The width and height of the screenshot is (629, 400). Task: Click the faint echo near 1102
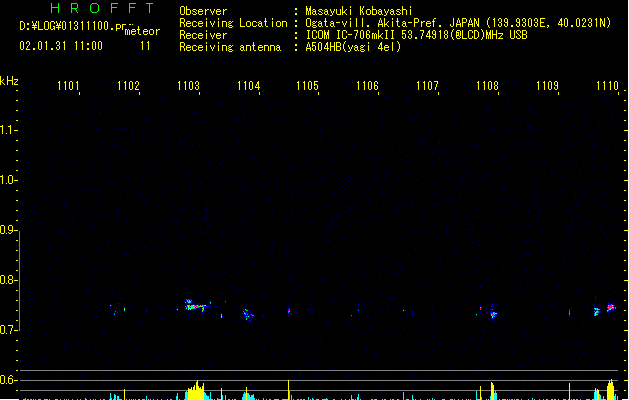click(119, 309)
